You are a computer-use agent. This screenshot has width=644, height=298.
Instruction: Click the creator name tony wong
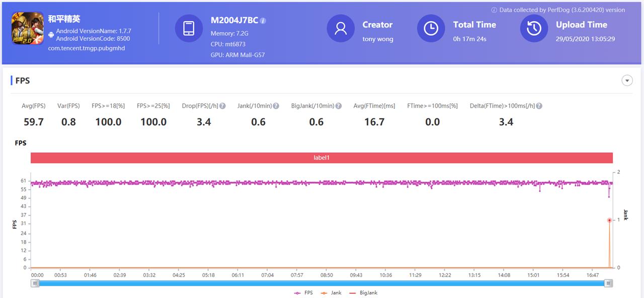(x=378, y=39)
